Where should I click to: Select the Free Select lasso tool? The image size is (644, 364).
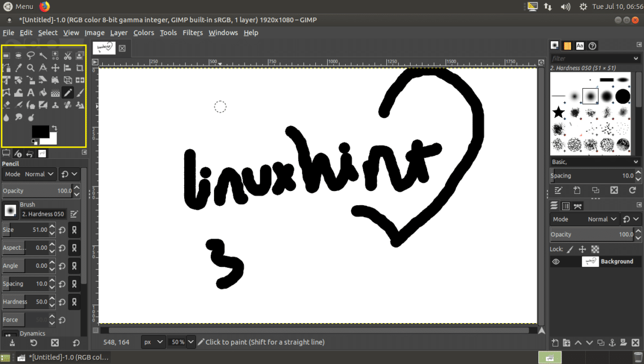(31, 55)
